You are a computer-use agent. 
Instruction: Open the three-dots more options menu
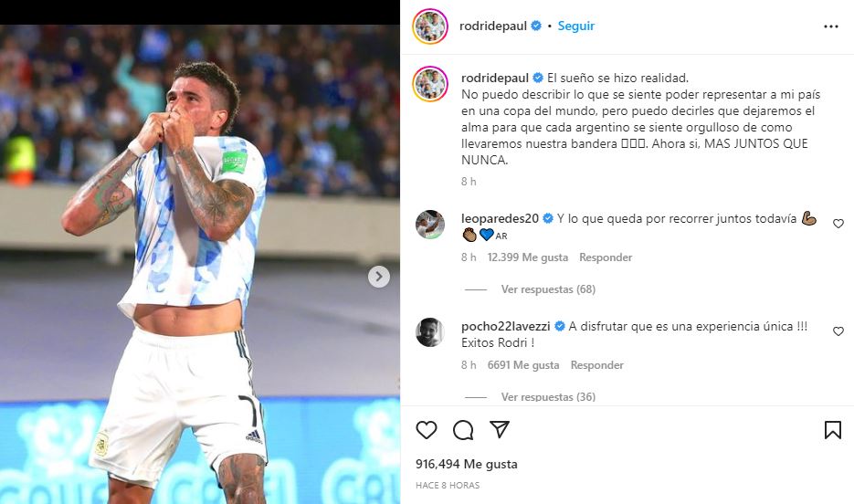830,26
